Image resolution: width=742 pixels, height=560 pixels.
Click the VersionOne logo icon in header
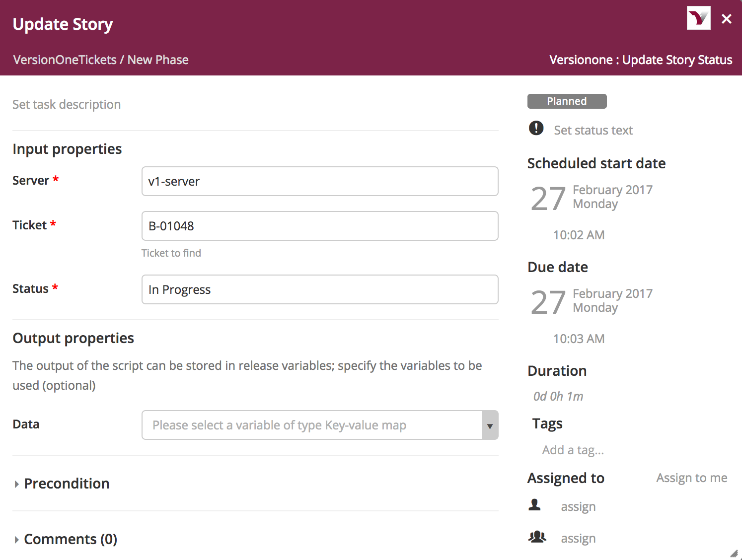pos(698,18)
